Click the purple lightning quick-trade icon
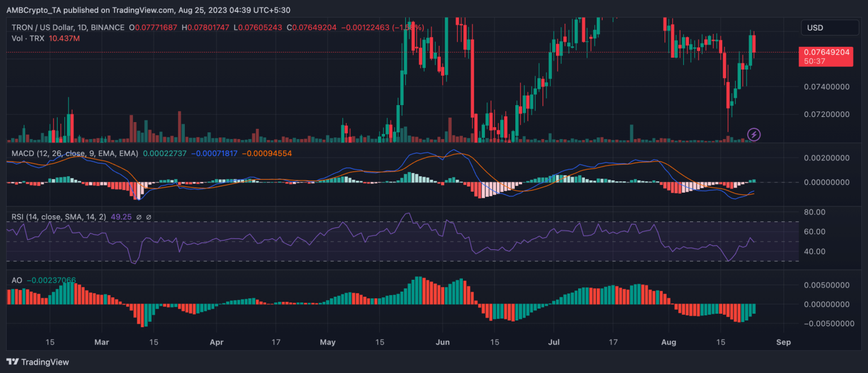 click(755, 135)
